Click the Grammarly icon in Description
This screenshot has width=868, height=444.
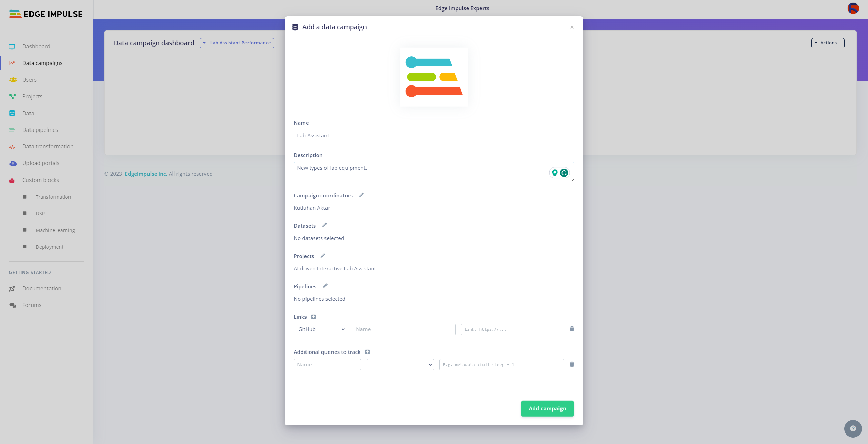(x=564, y=173)
